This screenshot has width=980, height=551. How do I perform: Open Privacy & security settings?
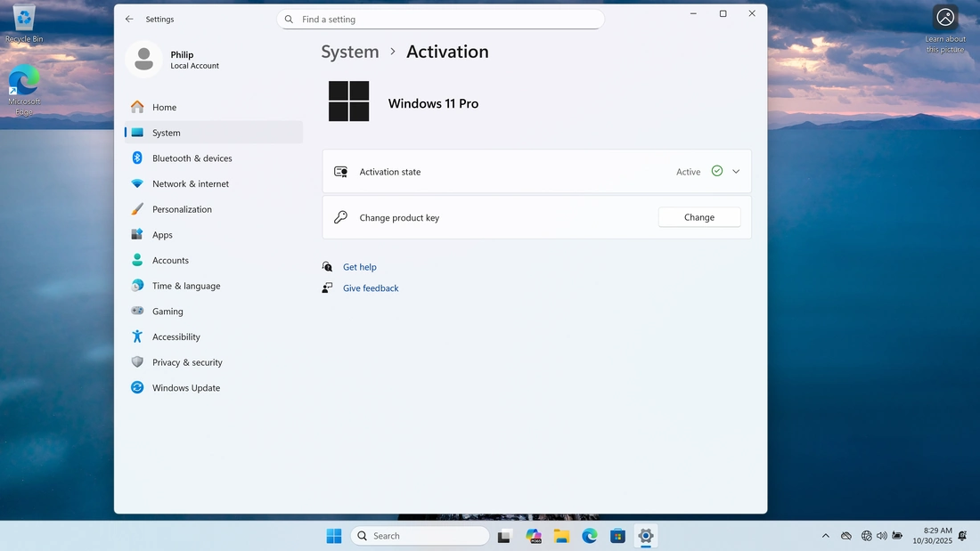(x=187, y=363)
